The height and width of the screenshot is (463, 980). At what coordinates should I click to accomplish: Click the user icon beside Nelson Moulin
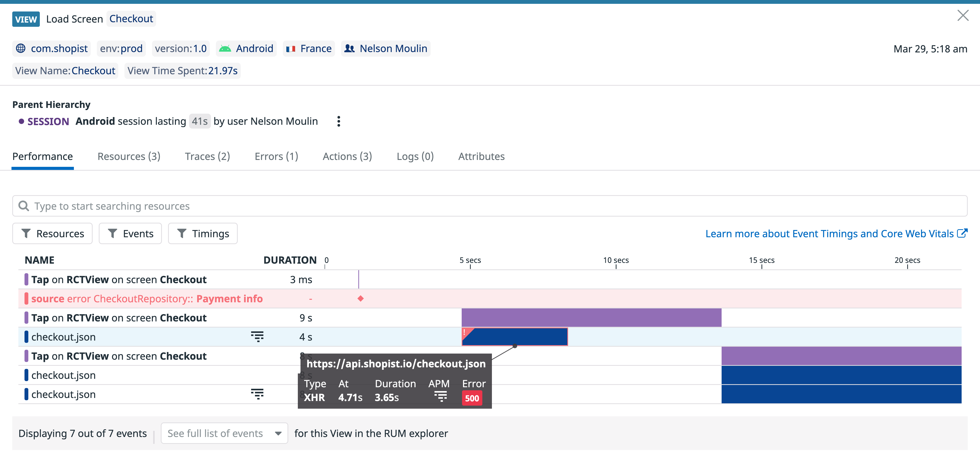[350, 48]
